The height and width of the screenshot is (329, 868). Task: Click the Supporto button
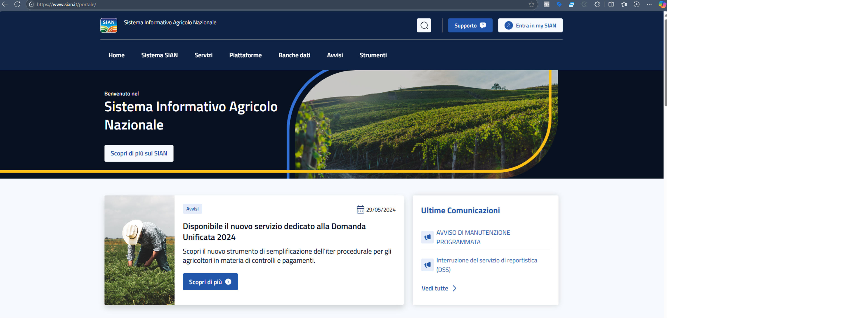pos(470,26)
